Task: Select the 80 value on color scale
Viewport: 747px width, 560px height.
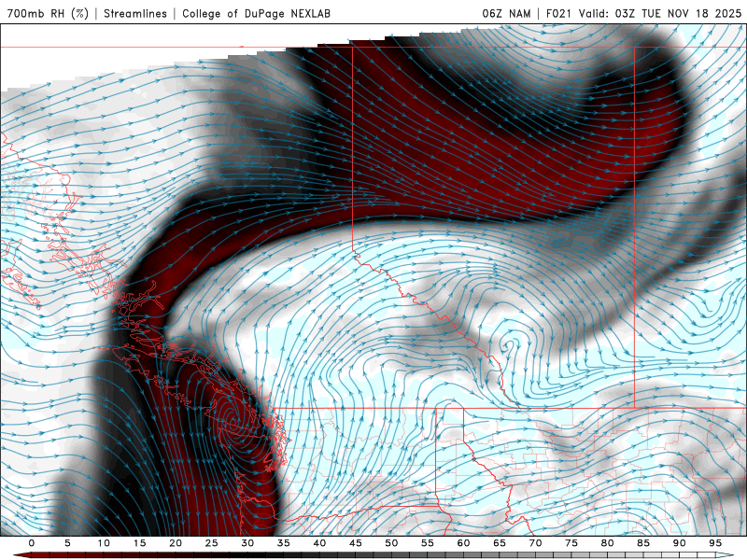Action: (x=608, y=543)
